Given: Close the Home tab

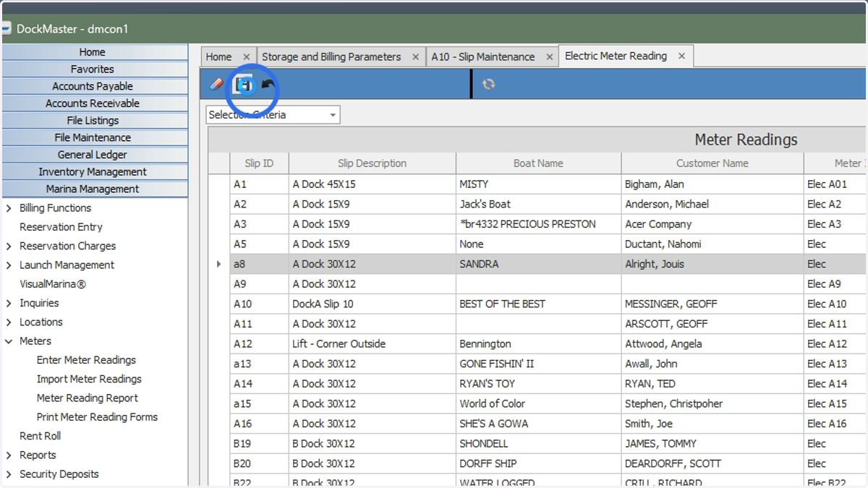Looking at the screenshot, I should [247, 57].
